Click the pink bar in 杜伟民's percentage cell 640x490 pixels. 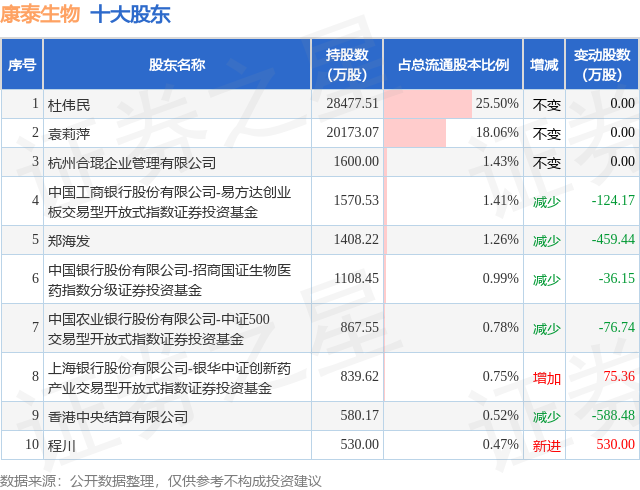click(428, 104)
